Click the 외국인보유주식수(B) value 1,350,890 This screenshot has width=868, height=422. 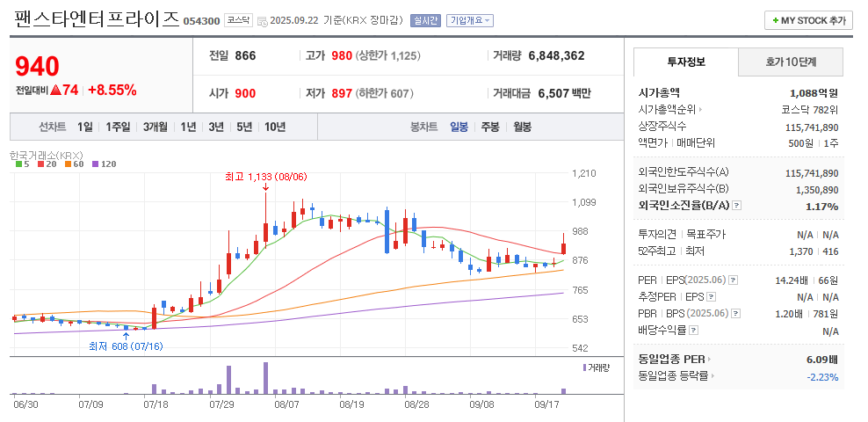coord(817,190)
